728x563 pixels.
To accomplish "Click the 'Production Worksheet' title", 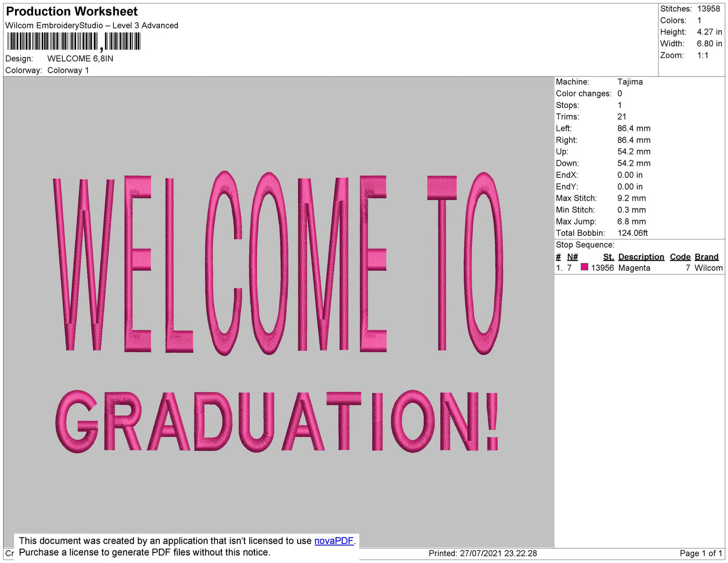I will tap(72, 11).
